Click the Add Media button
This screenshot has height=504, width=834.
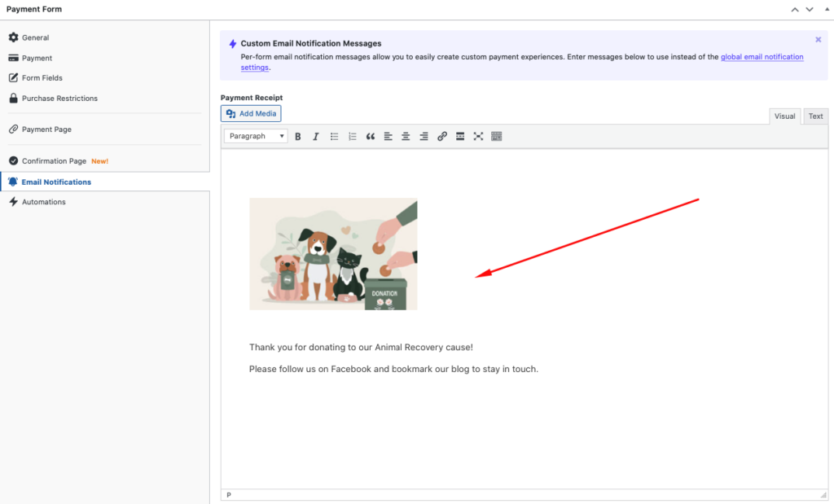tap(251, 114)
